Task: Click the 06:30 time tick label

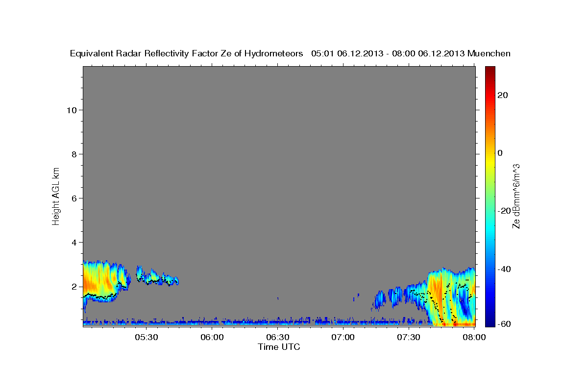Action: (278, 337)
